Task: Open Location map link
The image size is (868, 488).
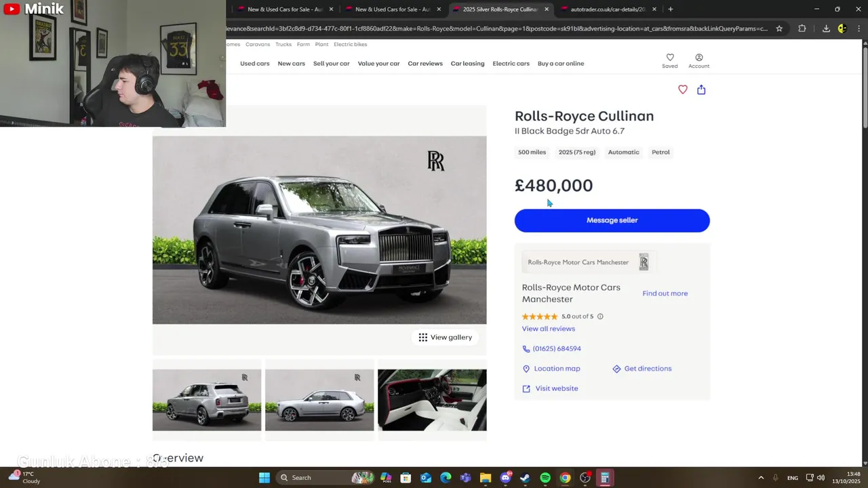Action: (x=557, y=369)
